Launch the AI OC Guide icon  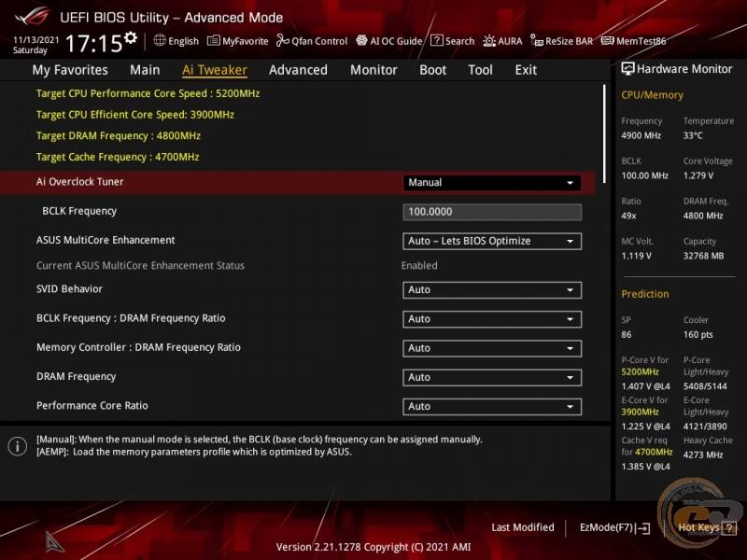(x=361, y=40)
